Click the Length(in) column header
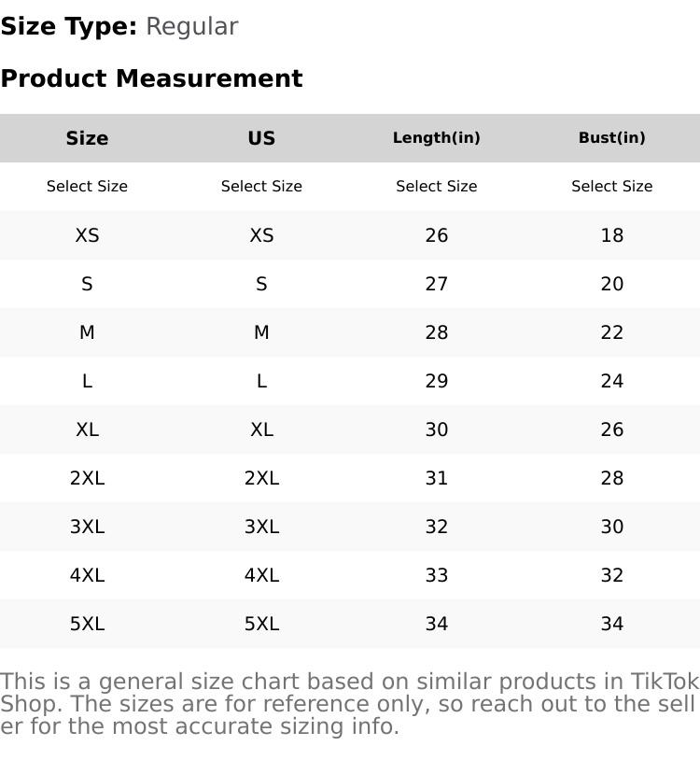This screenshot has width=700, height=760. tap(436, 138)
